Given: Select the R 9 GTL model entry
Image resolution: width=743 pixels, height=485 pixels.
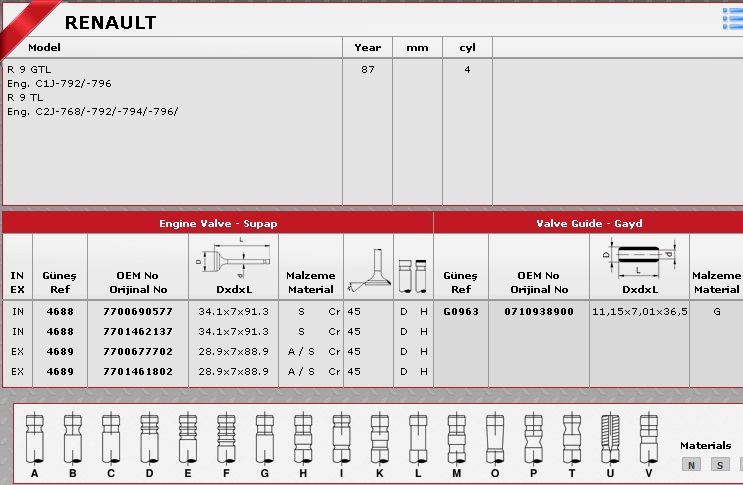Looking at the screenshot, I should [29, 70].
